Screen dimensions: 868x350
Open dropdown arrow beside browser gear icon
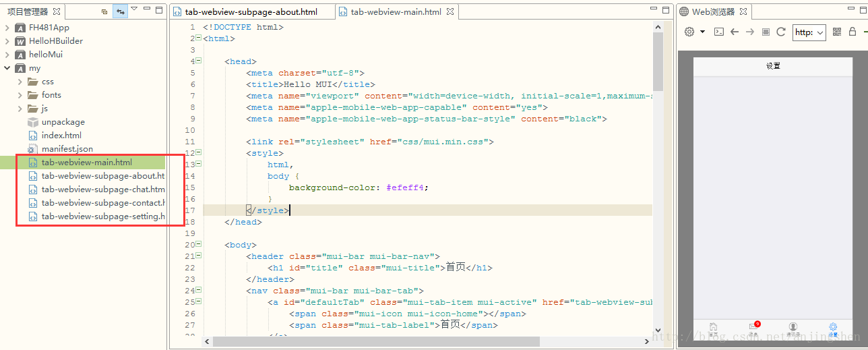tap(702, 32)
